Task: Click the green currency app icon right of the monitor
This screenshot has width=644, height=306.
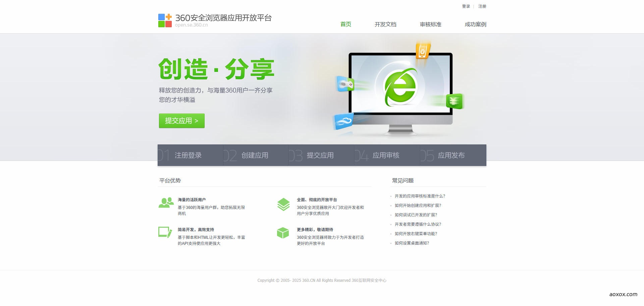Action: pos(455,101)
